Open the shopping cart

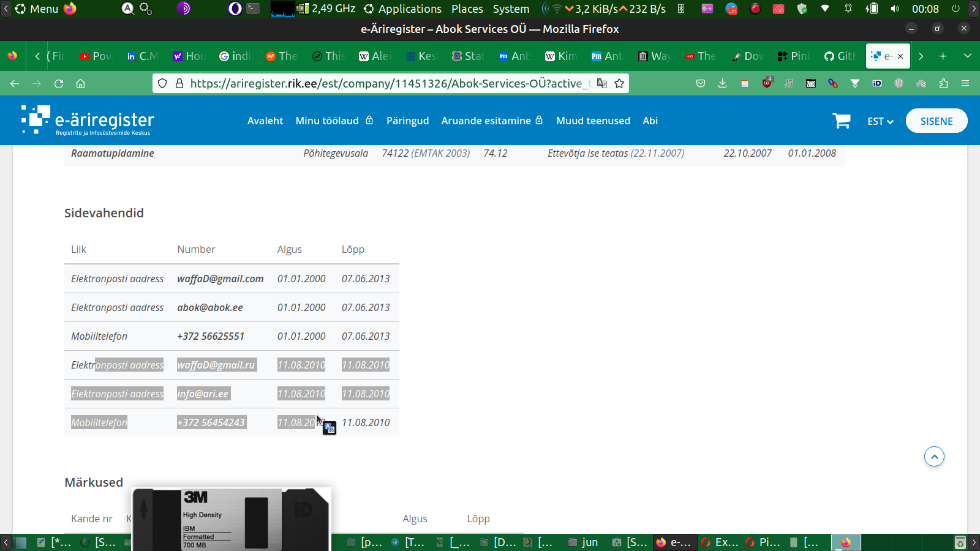coord(841,121)
